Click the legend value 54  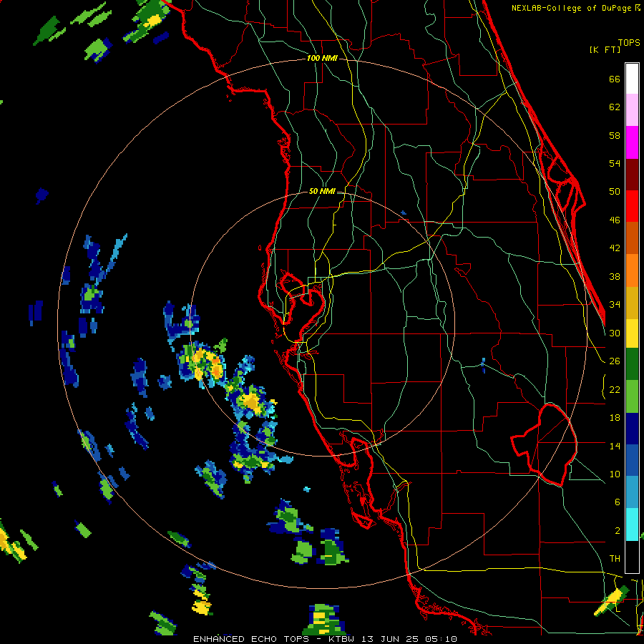(x=615, y=163)
